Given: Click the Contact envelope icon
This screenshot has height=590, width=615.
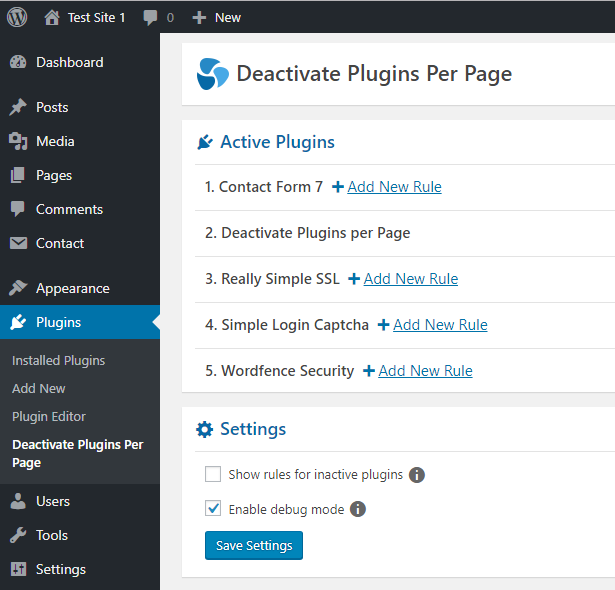Looking at the screenshot, I should tap(18, 243).
